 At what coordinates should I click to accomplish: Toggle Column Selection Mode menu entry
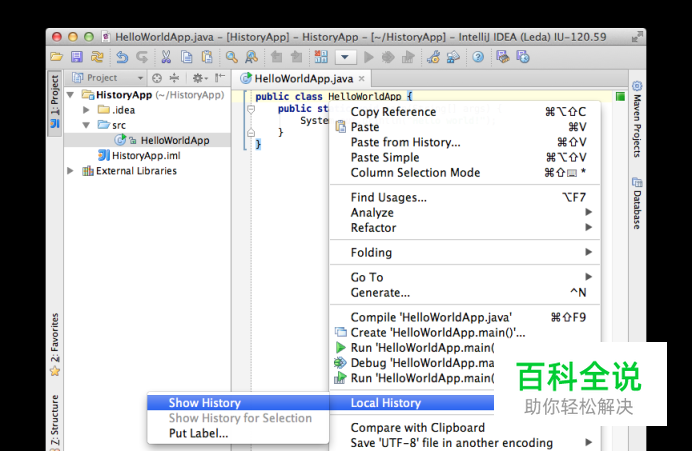point(464,173)
